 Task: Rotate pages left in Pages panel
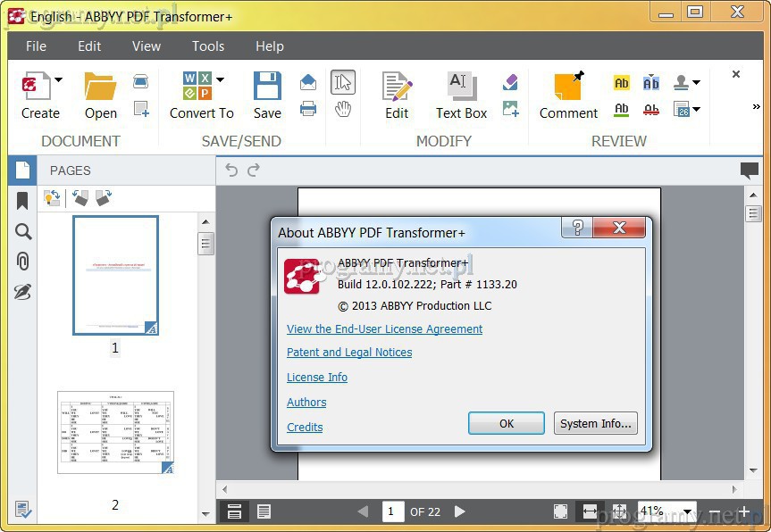pyautogui.click(x=81, y=198)
